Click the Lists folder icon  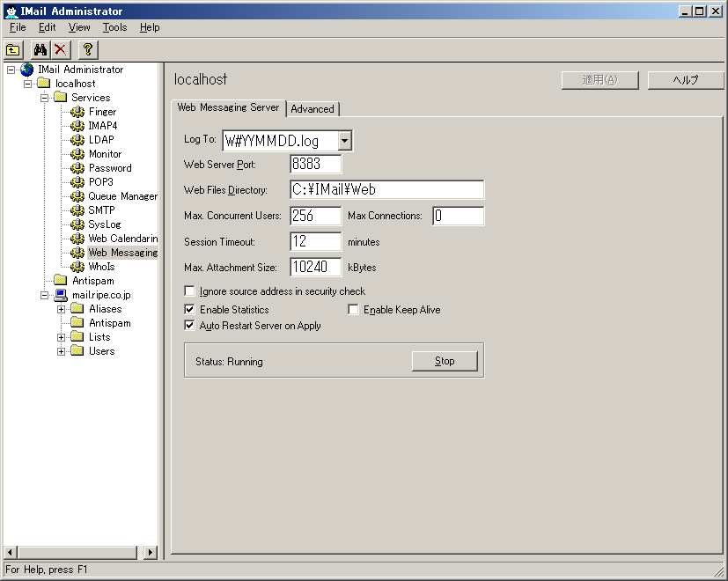tap(77, 336)
